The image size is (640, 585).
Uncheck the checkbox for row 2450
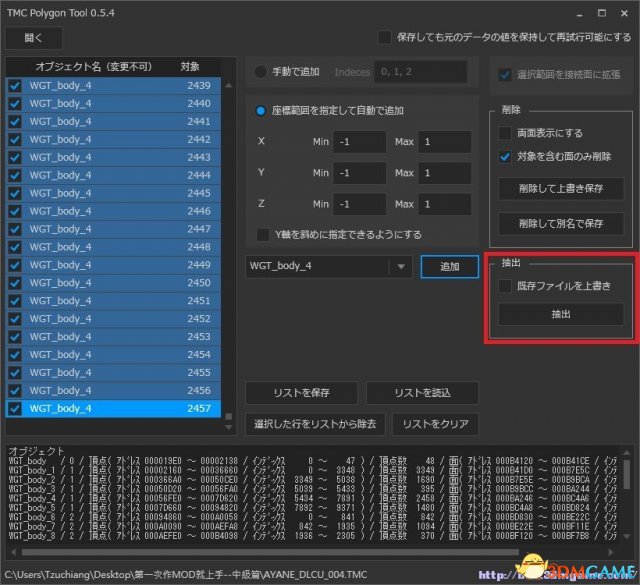point(15,283)
